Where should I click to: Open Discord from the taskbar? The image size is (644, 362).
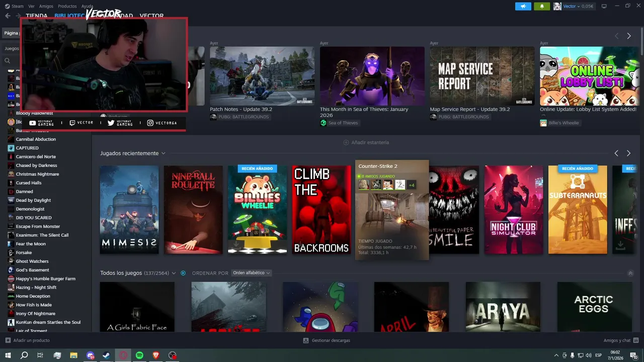tap(90, 355)
